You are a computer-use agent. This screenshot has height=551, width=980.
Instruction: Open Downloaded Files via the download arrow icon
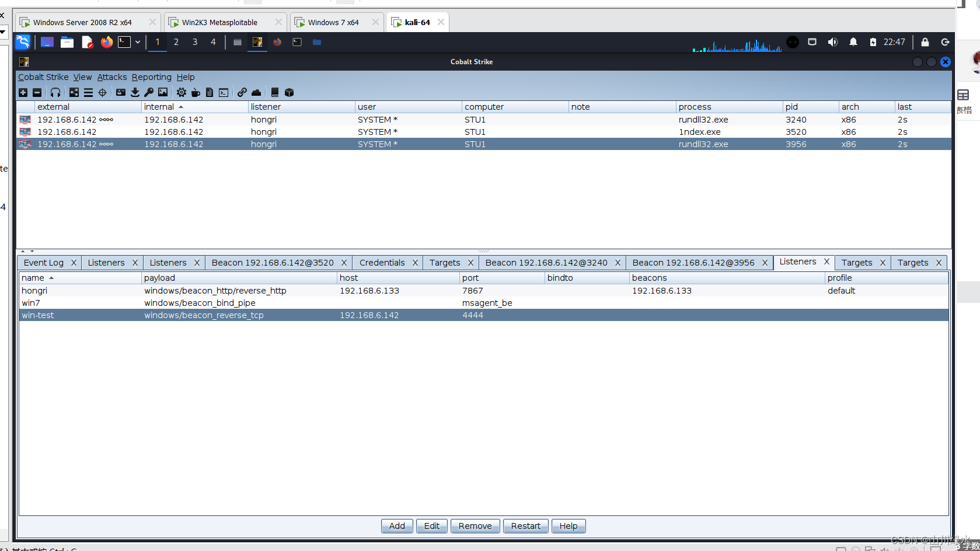[x=135, y=92]
